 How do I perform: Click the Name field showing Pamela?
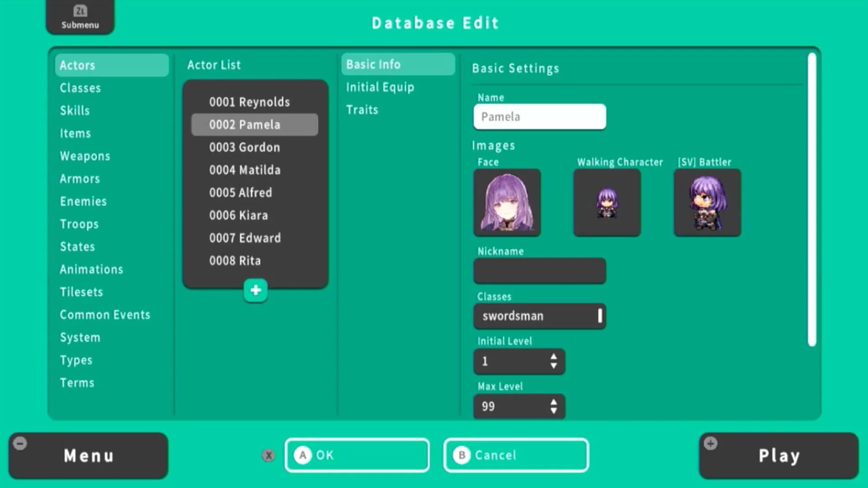point(539,117)
